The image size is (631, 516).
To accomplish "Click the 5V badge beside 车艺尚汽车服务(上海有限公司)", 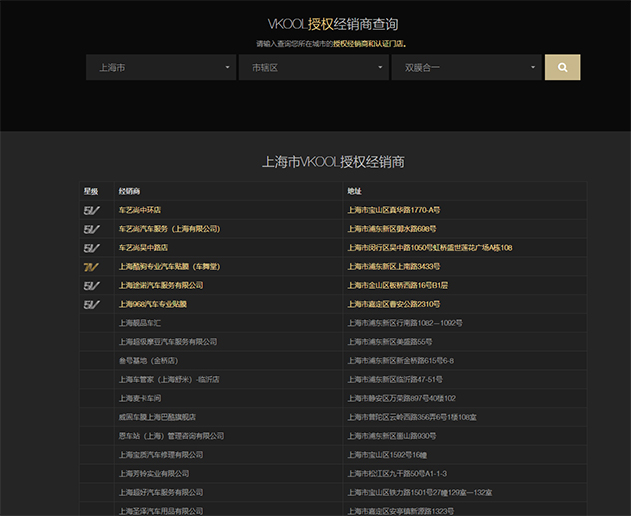I will [91, 229].
